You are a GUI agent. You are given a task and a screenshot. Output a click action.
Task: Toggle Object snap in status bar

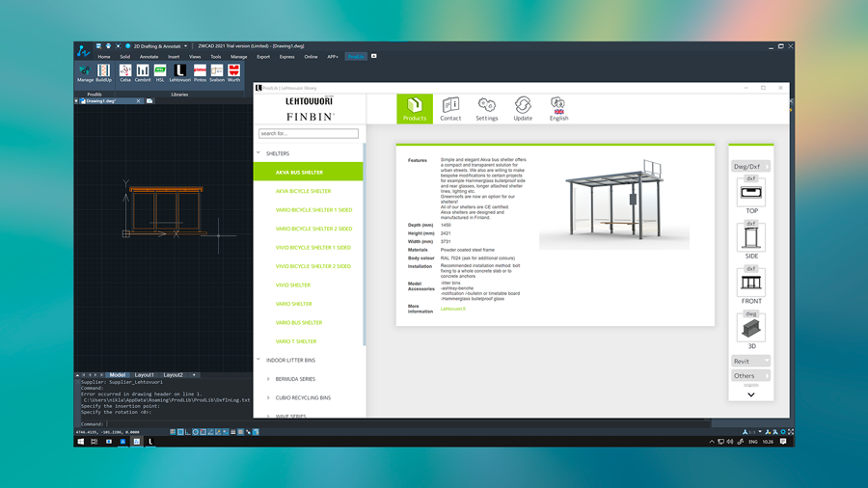tap(203, 431)
